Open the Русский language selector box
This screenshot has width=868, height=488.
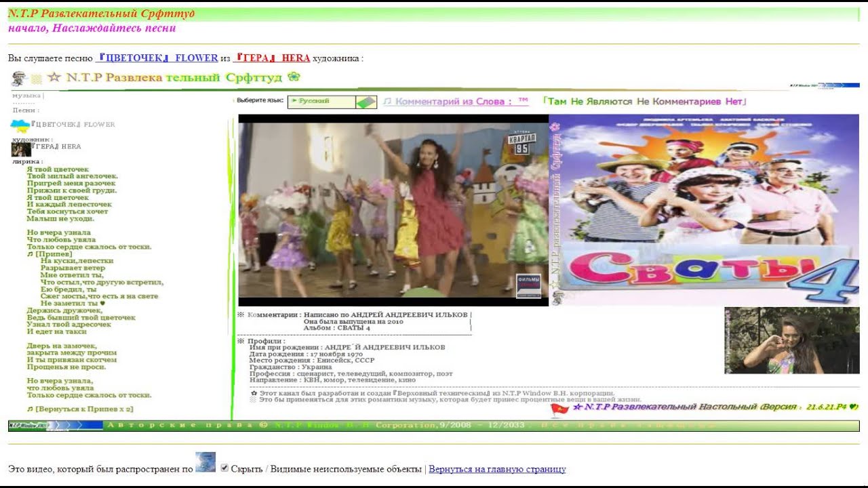click(321, 102)
